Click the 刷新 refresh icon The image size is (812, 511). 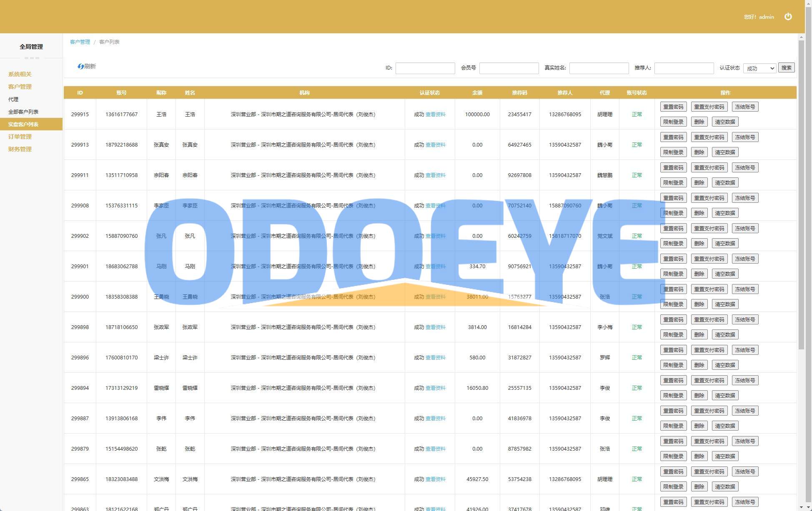(x=81, y=66)
